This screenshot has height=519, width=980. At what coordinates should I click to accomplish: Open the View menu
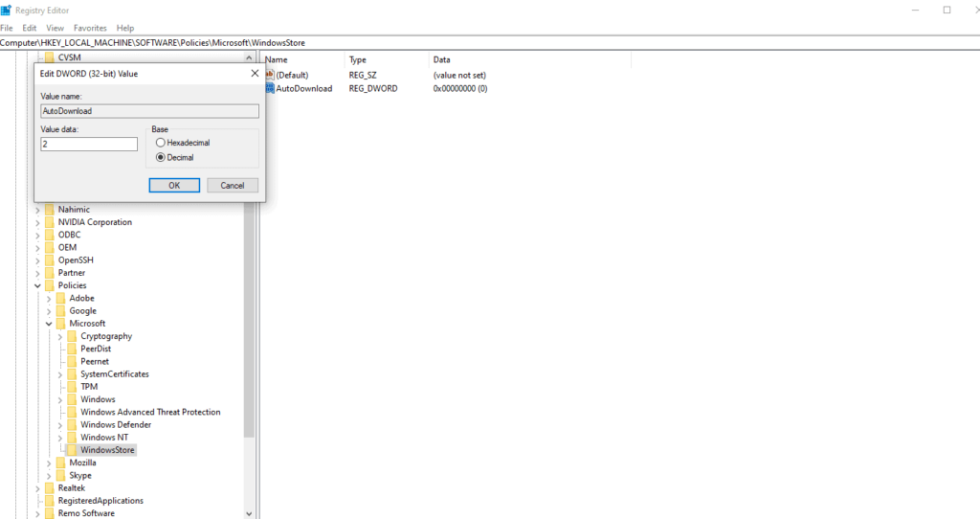click(55, 28)
